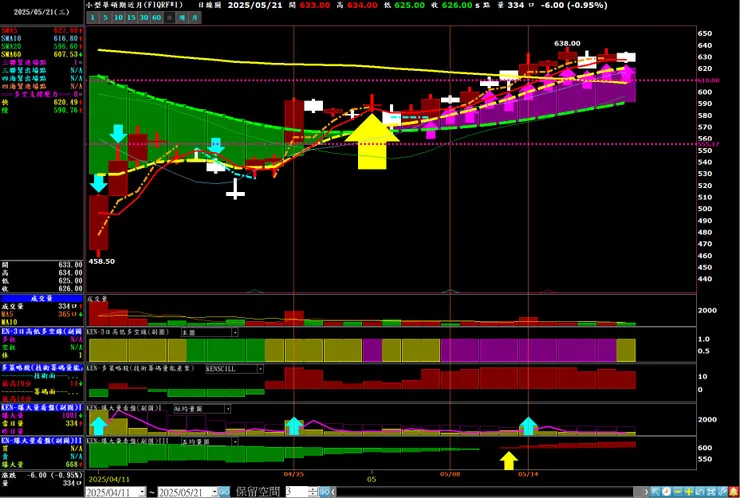Click the SMA5 indicator row
Screen dimensions: 740x498
point(42,30)
